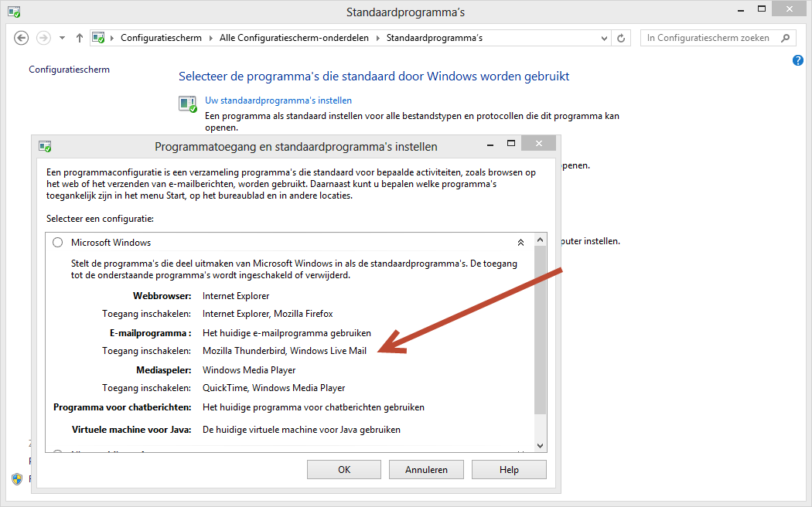Click the Back navigation arrow
812x507 pixels.
point(21,38)
